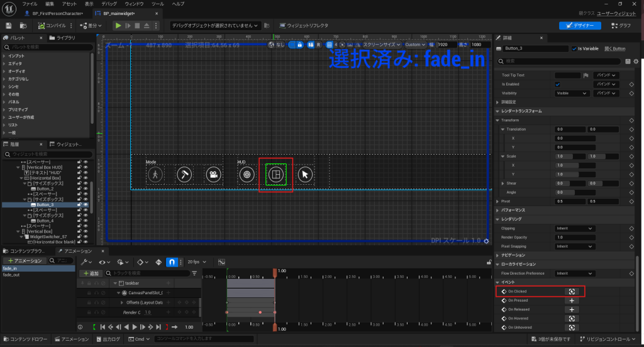Open the ウィンドウ menu
The image size is (644, 347).
click(133, 4)
